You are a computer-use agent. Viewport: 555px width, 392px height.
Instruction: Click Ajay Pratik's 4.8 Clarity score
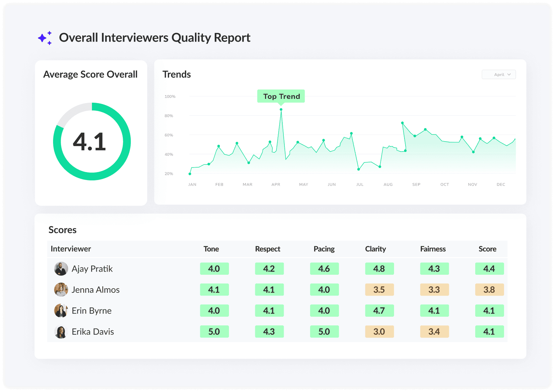click(x=379, y=269)
